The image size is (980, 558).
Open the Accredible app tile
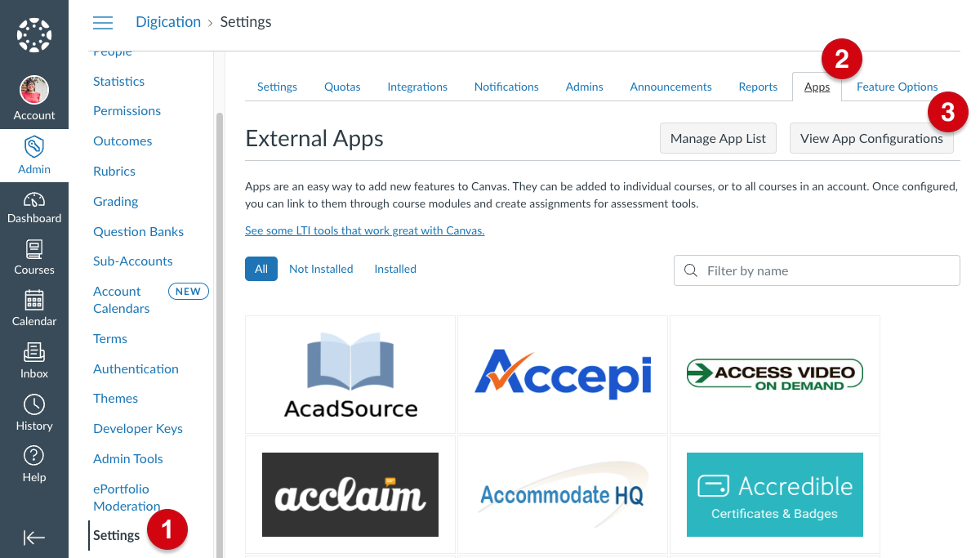point(775,494)
